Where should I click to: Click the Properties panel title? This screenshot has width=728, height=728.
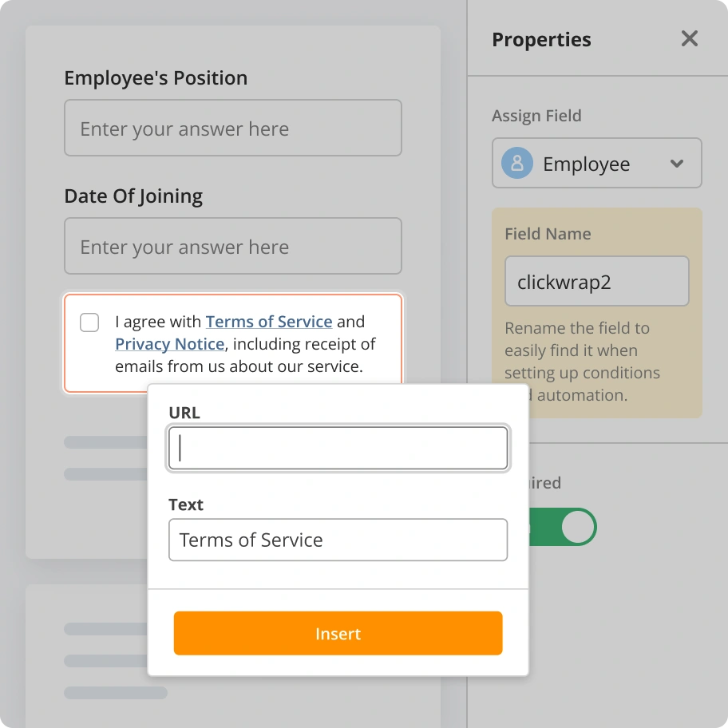coord(541,39)
